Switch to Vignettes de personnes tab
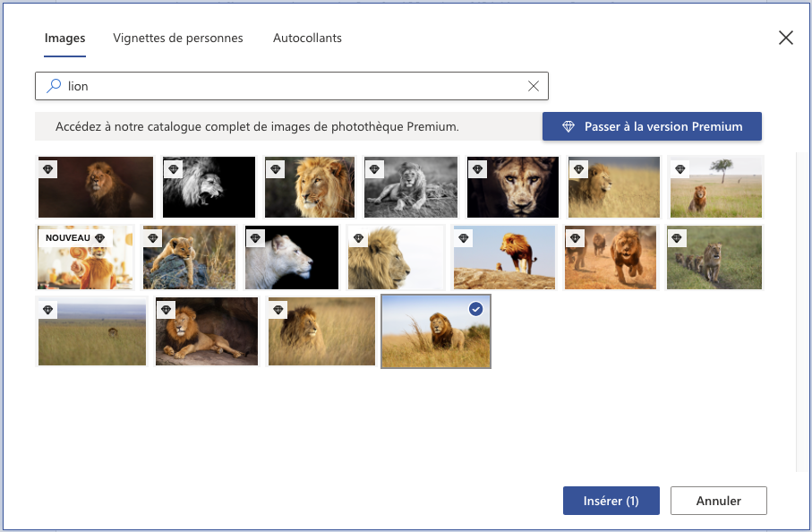Image resolution: width=812 pixels, height=532 pixels. point(177,38)
